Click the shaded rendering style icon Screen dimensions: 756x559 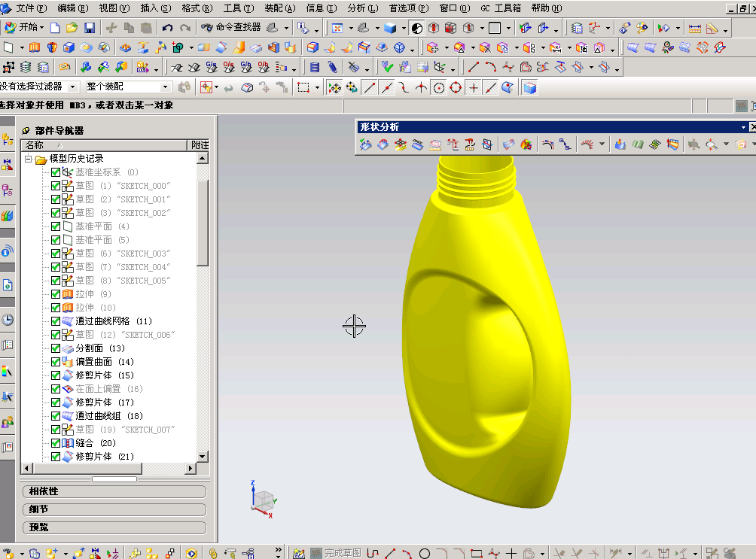point(390,28)
